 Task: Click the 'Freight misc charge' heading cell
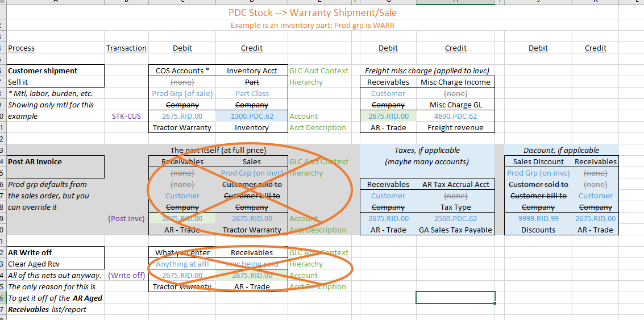coord(427,70)
